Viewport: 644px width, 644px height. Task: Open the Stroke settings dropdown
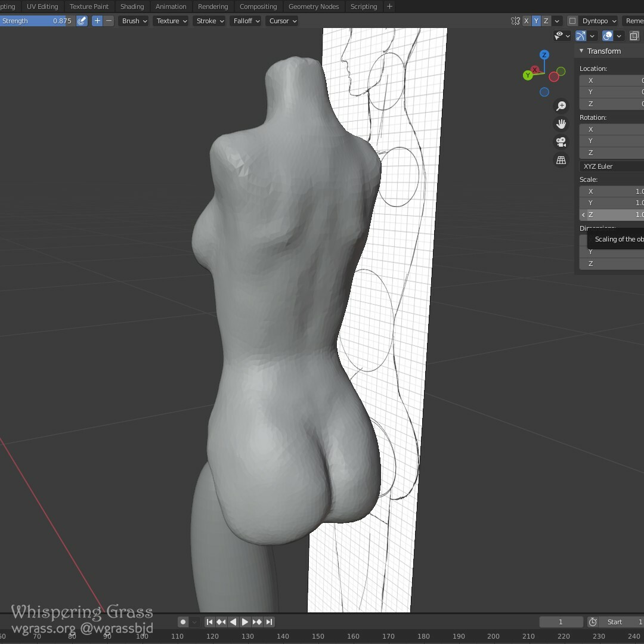pos(209,21)
